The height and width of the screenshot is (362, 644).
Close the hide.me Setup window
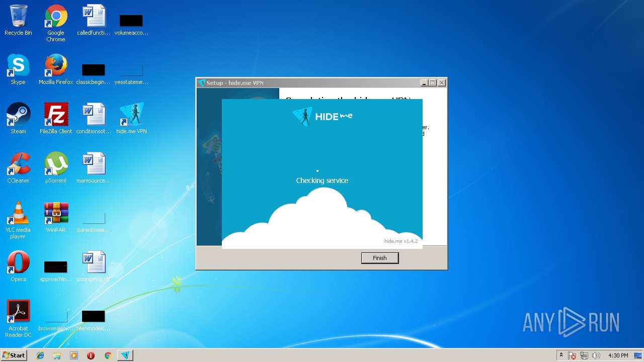pyautogui.click(x=442, y=83)
